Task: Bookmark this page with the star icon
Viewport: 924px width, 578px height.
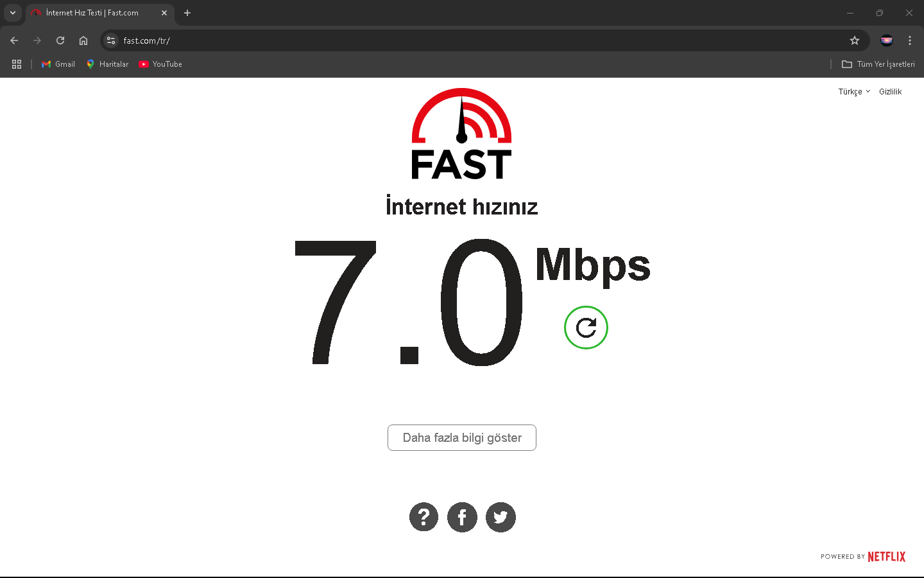Action: click(855, 40)
